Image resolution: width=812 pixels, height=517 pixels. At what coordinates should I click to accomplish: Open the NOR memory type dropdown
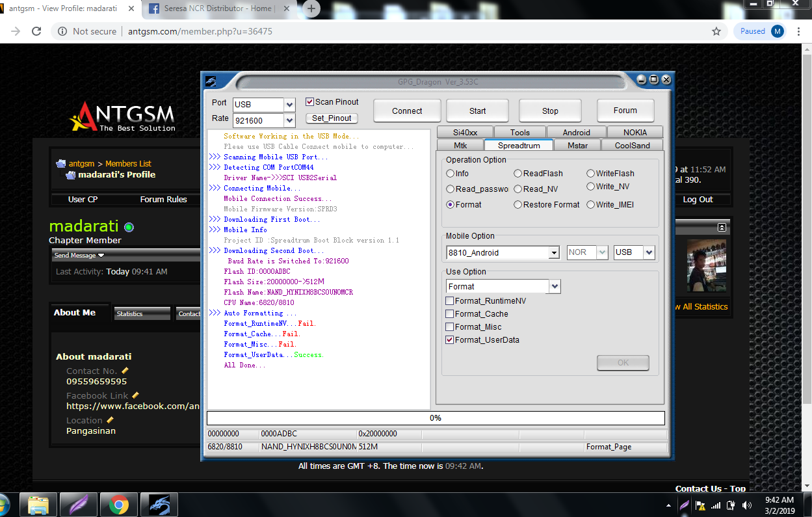603,252
